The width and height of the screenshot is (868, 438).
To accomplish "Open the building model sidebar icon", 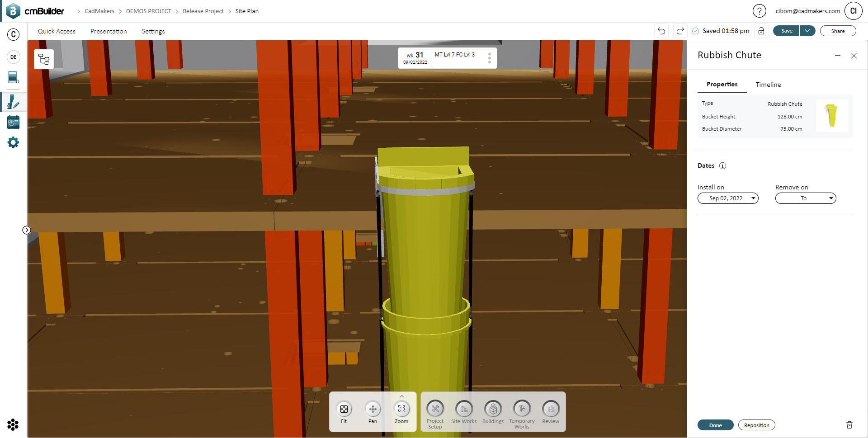I will click(14, 77).
